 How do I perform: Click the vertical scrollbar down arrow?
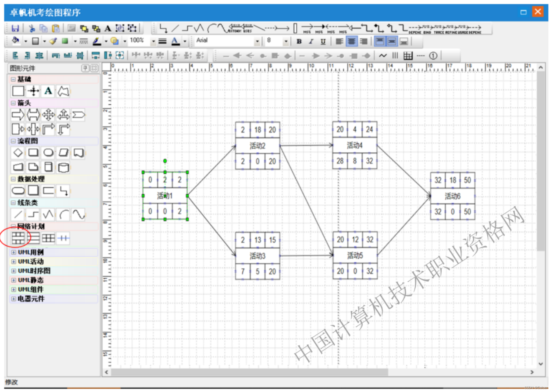click(541, 364)
